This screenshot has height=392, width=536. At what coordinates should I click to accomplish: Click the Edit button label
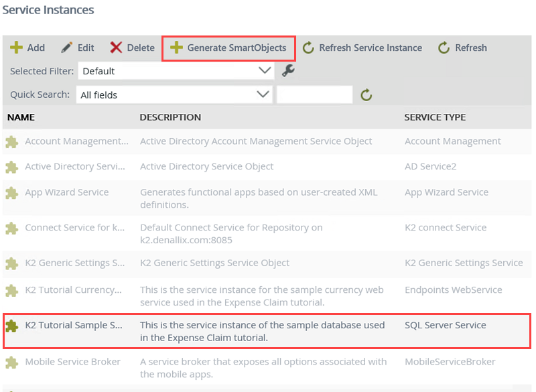86,48
